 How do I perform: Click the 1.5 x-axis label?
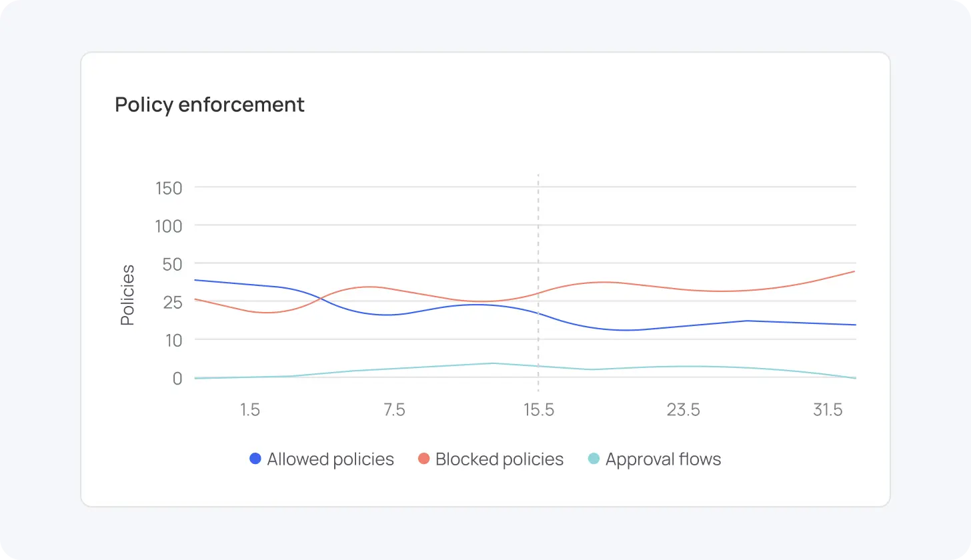pos(249,410)
